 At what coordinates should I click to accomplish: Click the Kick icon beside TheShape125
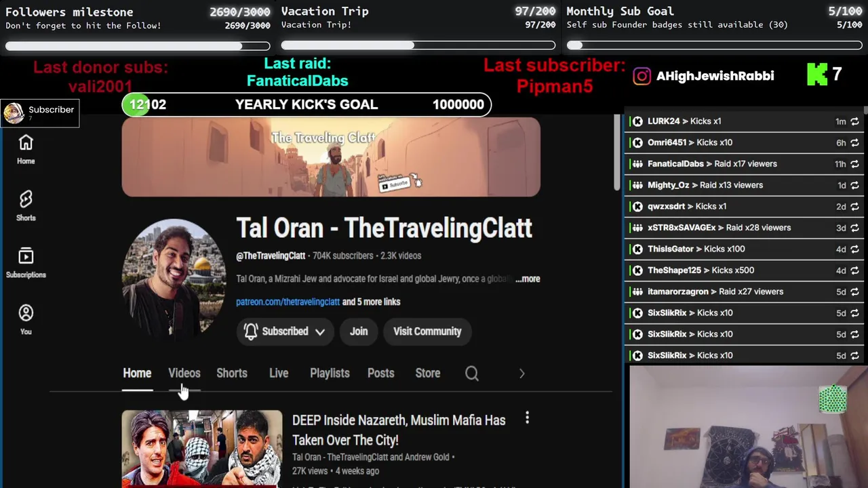click(x=637, y=270)
